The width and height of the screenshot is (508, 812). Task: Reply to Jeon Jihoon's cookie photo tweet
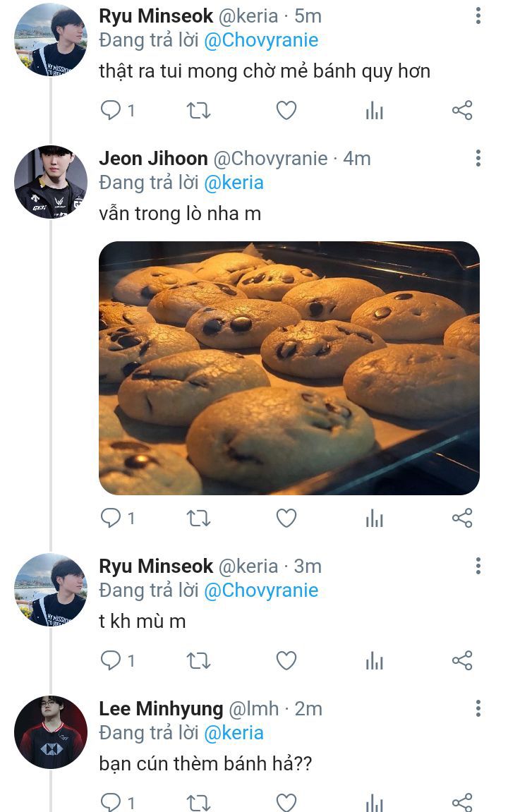111,519
